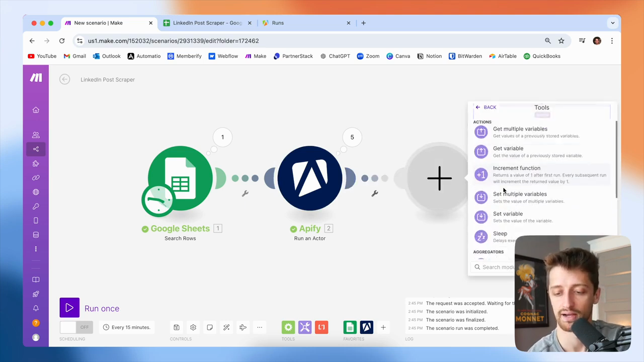Open the What's new rocket icon
Viewport: 644px width, 362px height.
[36, 294]
